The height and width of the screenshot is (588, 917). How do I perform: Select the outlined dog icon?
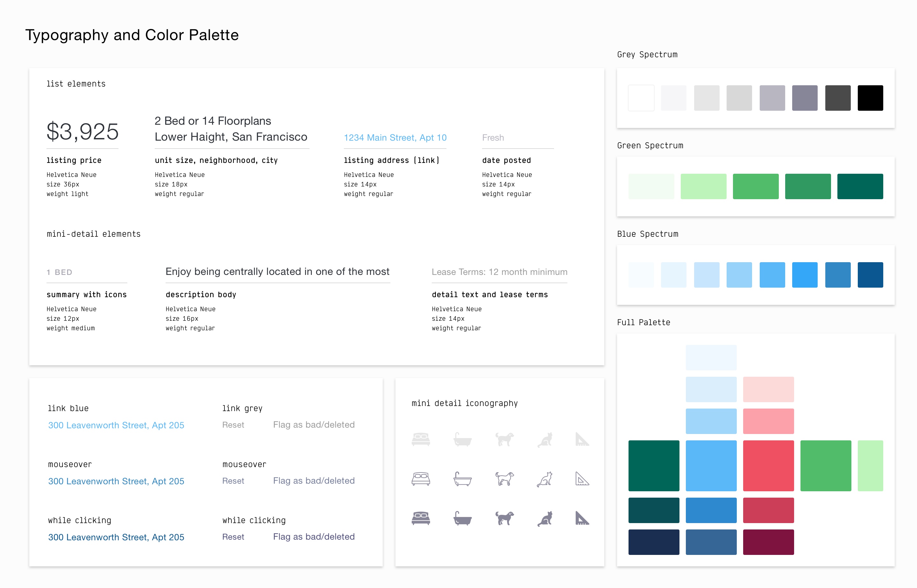tap(504, 479)
